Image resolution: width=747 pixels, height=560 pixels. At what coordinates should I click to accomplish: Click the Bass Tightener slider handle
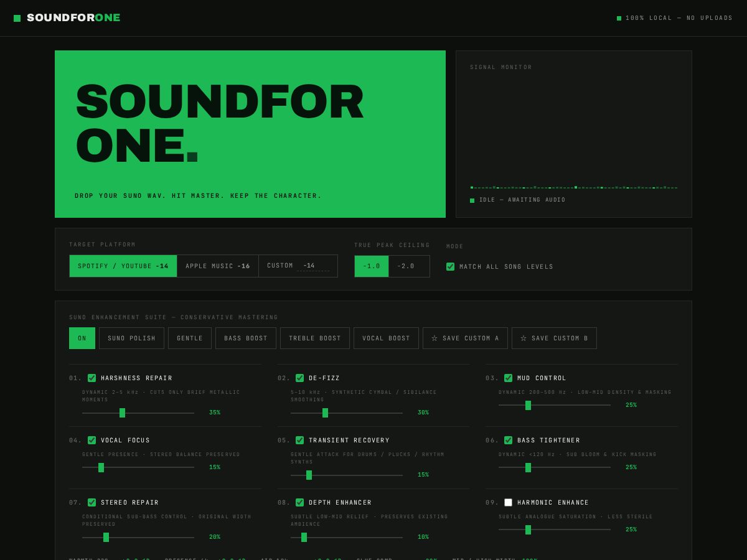[x=528, y=467]
